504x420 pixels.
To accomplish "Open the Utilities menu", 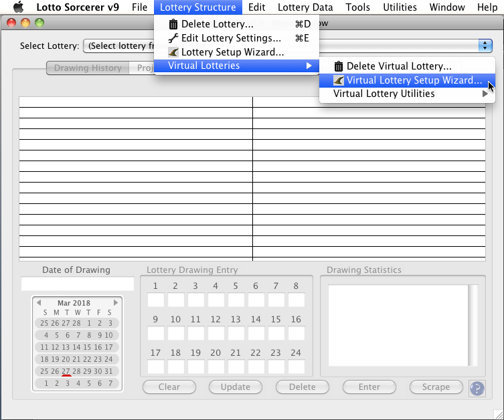I will click(400, 7).
